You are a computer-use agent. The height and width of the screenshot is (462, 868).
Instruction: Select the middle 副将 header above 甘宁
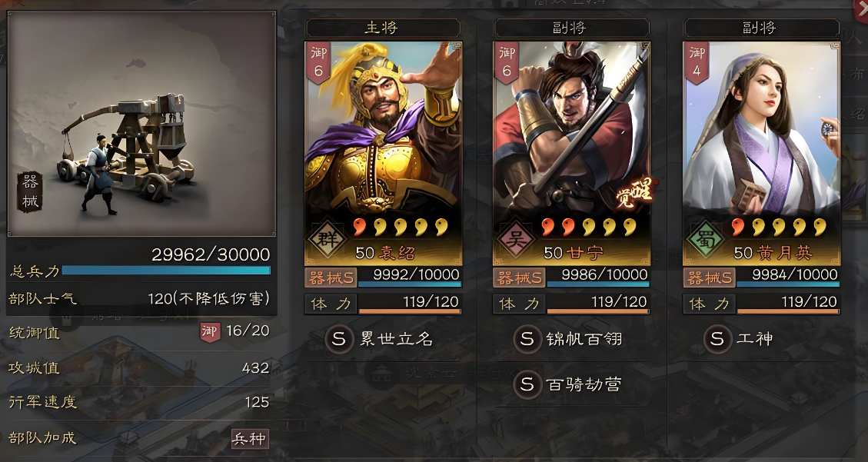pyautogui.click(x=572, y=28)
